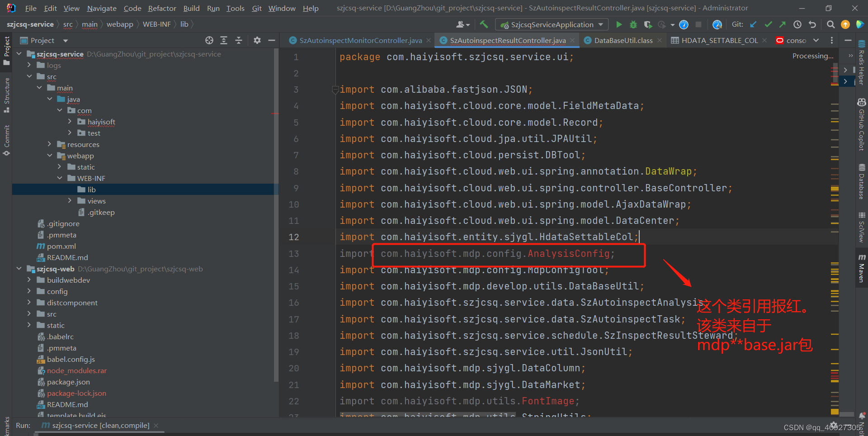Click line number 12 in gutter

(294, 237)
